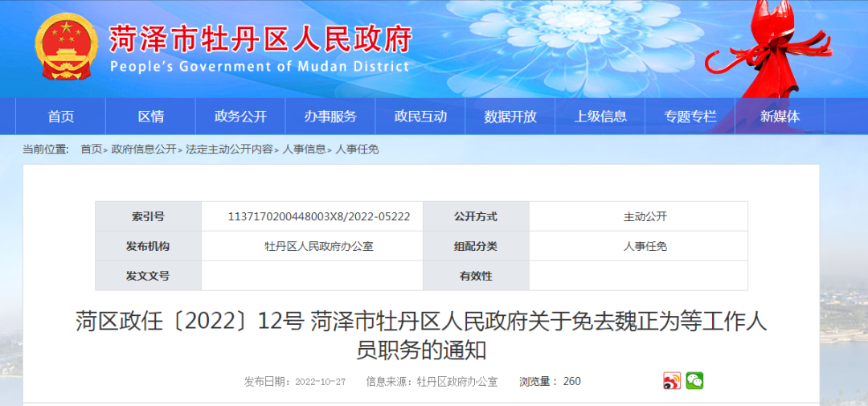Click the 发布机构 table header cell
This screenshot has width=868, height=406.
149,247
